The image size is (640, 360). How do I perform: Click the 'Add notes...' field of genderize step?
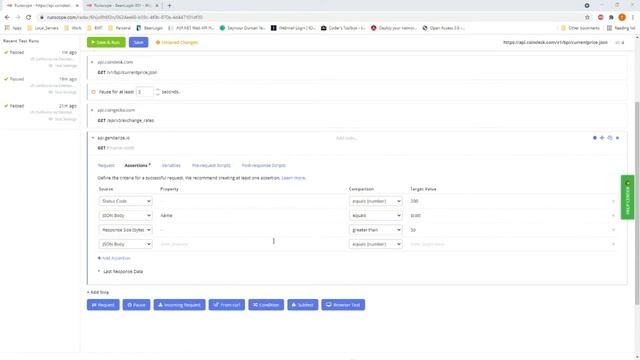tap(346, 138)
